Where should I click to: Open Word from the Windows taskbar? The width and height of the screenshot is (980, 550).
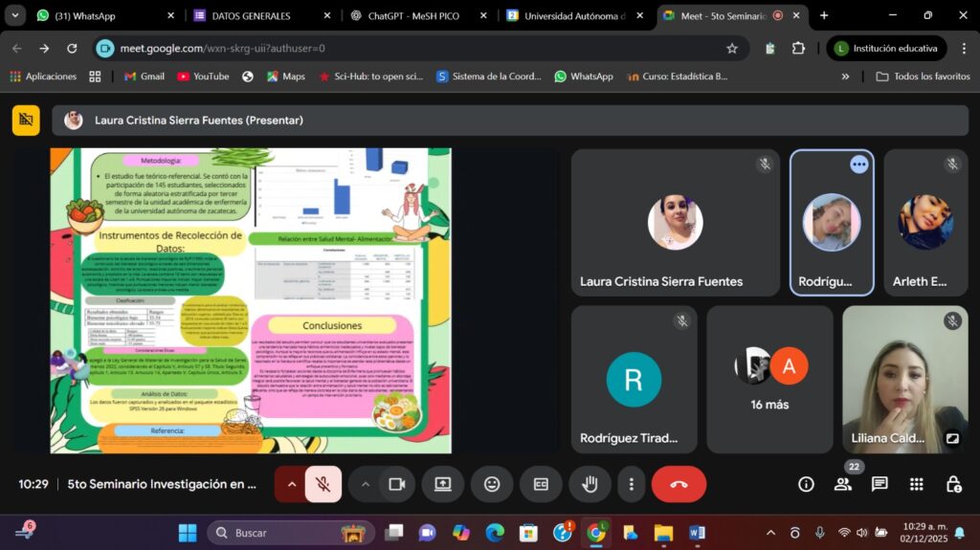pyautogui.click(x=697, y=532)
